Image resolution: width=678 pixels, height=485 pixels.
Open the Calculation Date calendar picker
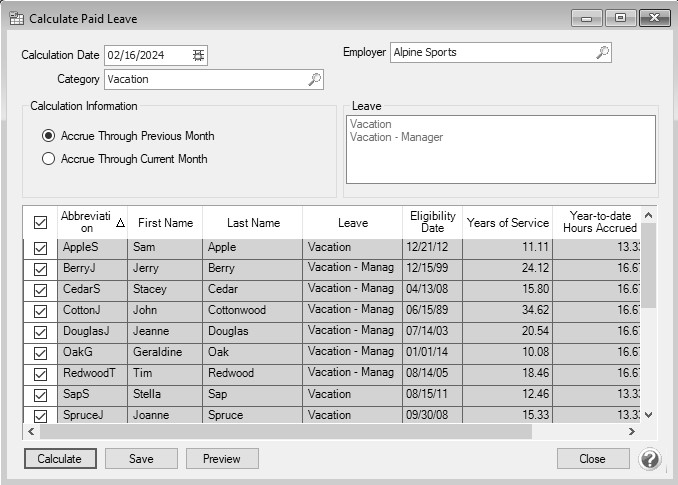point(198,55)
